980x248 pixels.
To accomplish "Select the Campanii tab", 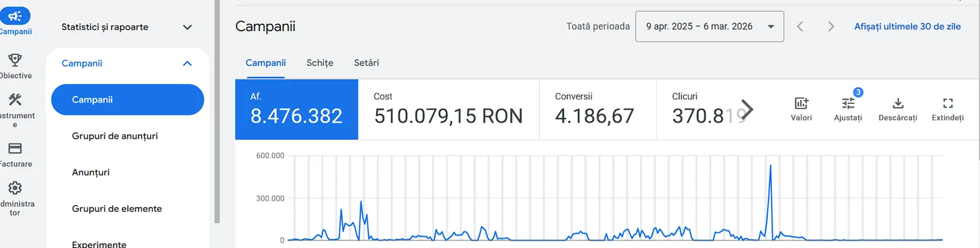I will pyautogui.click(x=265, y=63).
